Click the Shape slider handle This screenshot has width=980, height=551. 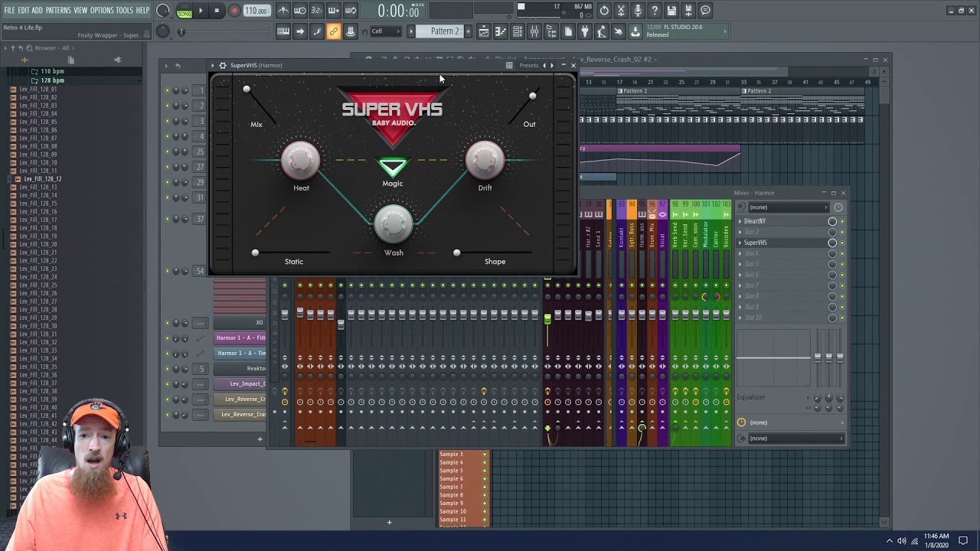457,253
